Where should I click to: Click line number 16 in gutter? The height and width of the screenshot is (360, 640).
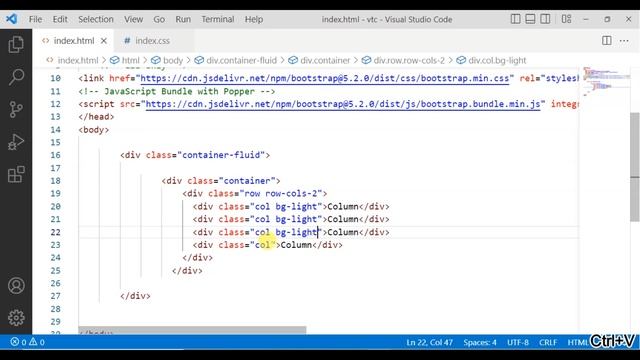coord(56,155)
